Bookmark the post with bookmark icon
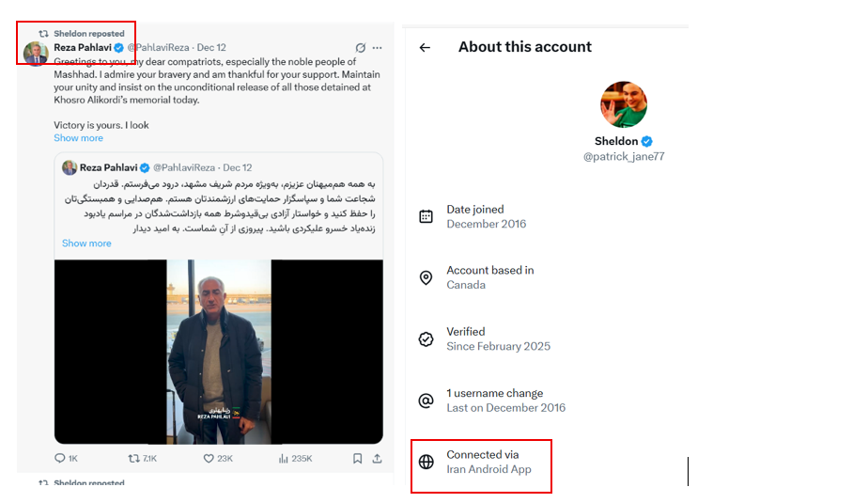Image resolution: width=868 pixels, height=503 pixels. (358, 459)
